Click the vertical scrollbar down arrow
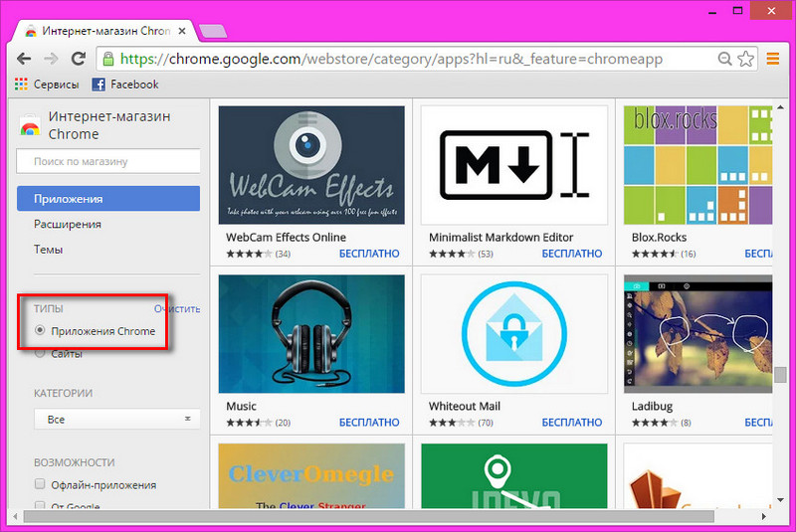 tap(780, 500)
